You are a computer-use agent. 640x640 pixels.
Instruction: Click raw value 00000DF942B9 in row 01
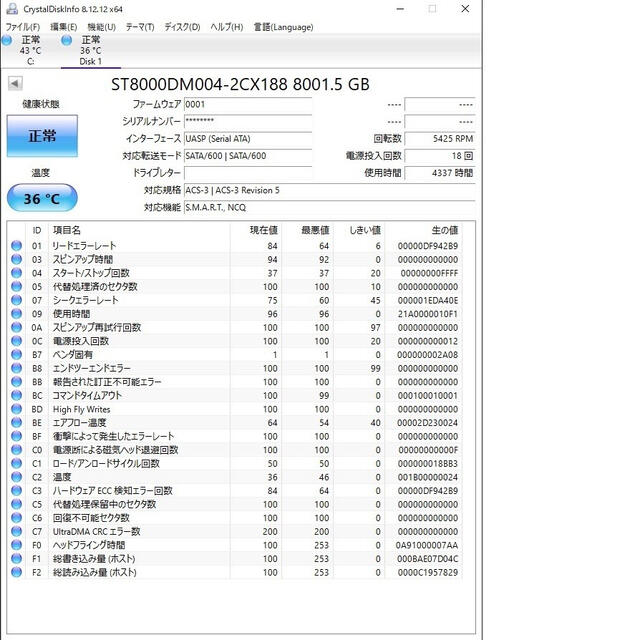428,246
